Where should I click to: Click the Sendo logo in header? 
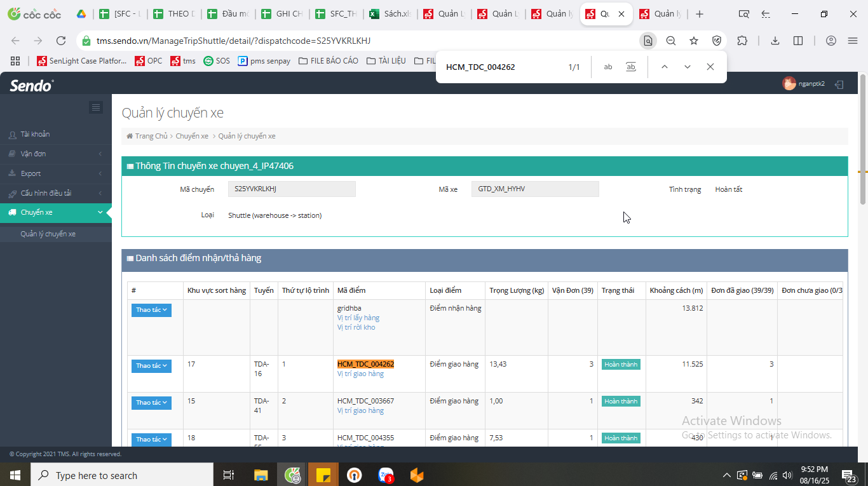(32, 85)
